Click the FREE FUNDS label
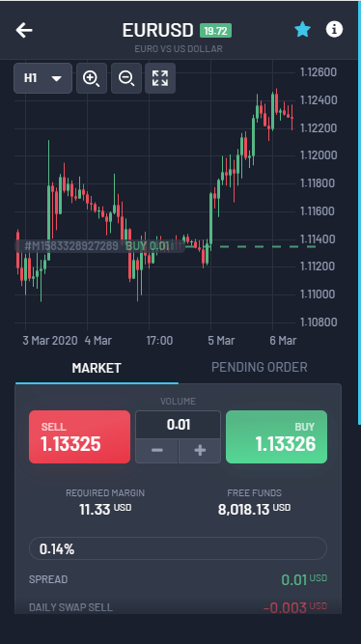 point(254,492)
